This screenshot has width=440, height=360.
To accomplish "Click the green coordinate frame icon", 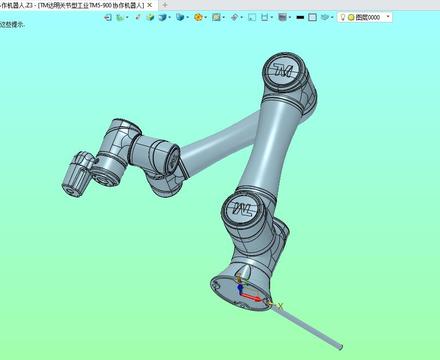I will (120, 17).
